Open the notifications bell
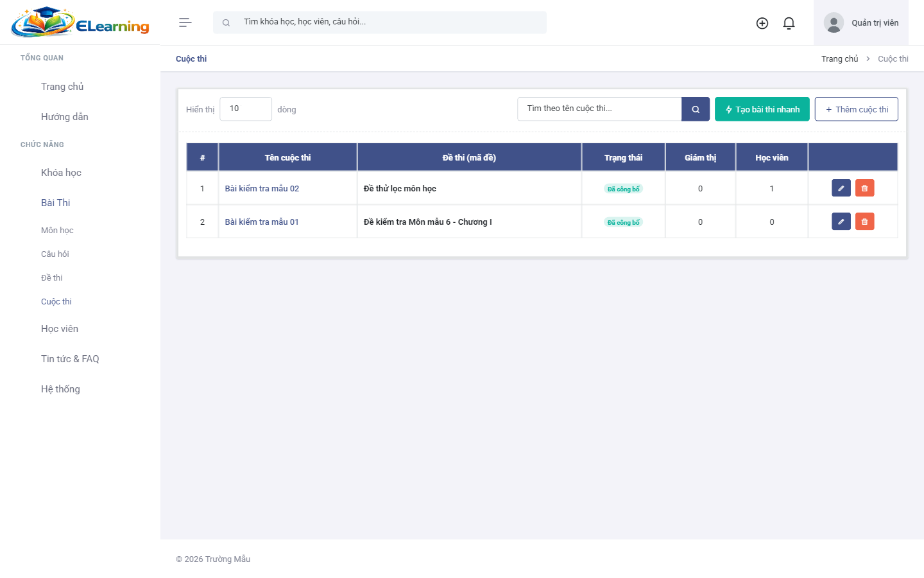The width and height of the screenshot is (924, 578). (789, 23)
